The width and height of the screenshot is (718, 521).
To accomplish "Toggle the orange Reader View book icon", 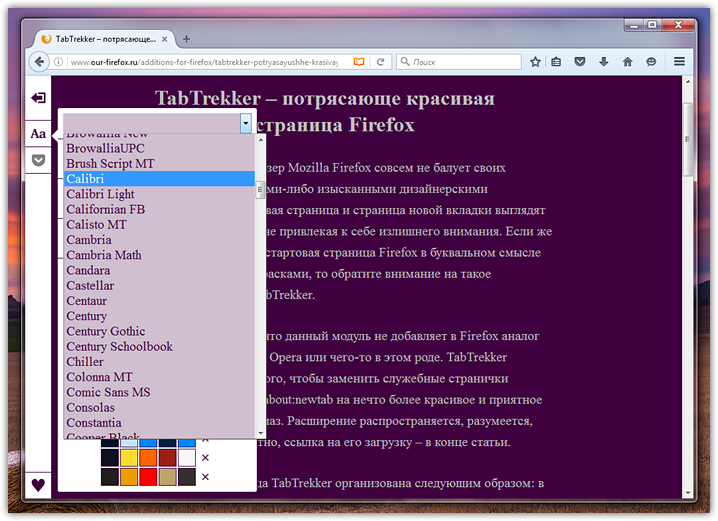I will [359, 62].
